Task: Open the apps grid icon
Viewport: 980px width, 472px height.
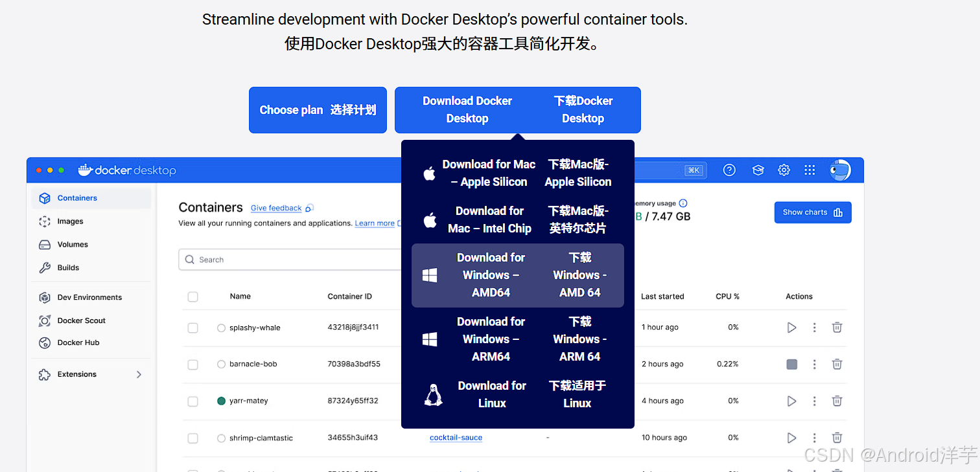Action: point(810,170)
